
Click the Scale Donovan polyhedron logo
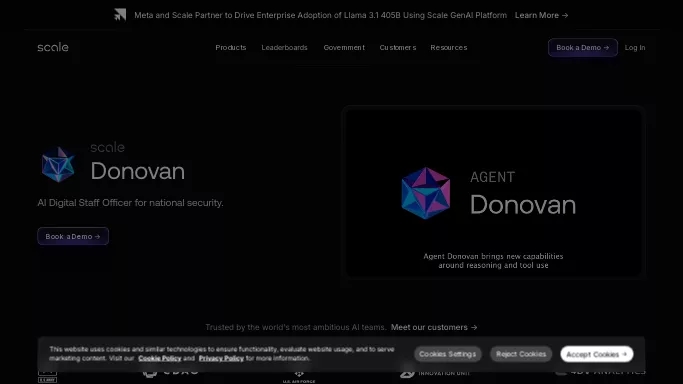(x=58, y=165)
